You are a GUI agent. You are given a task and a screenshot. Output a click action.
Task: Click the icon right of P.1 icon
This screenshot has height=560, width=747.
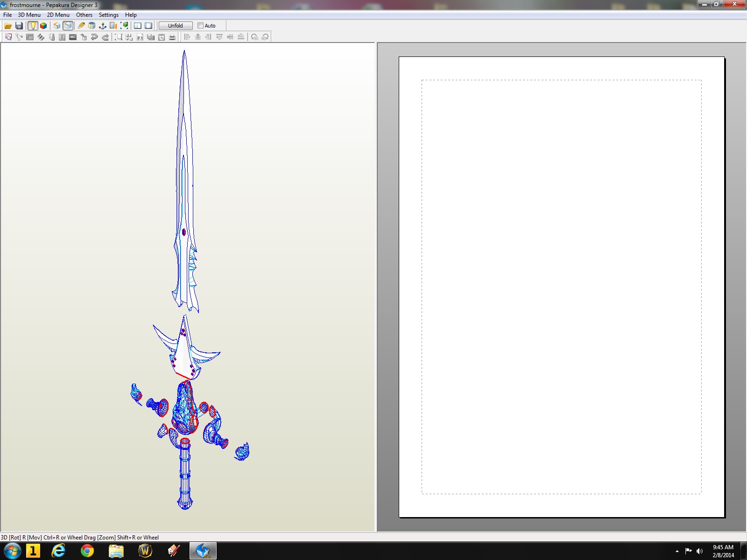(x=151, y=37)
